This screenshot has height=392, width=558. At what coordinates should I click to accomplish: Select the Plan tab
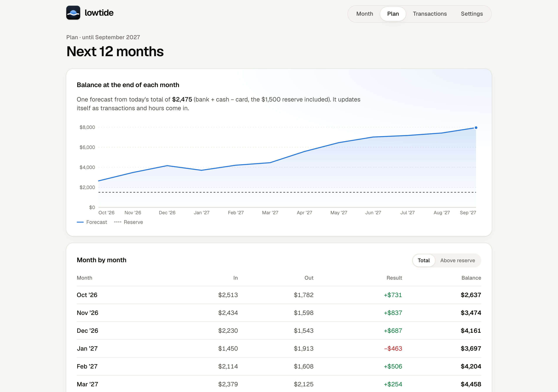(x=393, y=14)
